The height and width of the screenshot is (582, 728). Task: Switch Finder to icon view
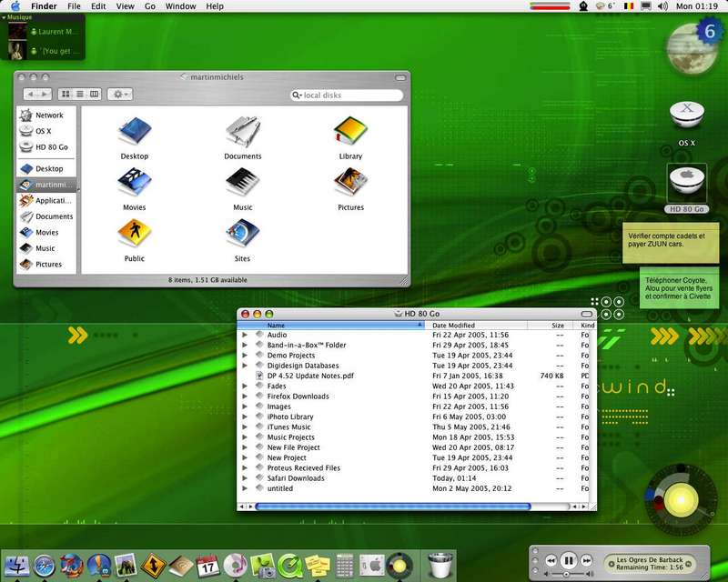click(x=66, y=95)
